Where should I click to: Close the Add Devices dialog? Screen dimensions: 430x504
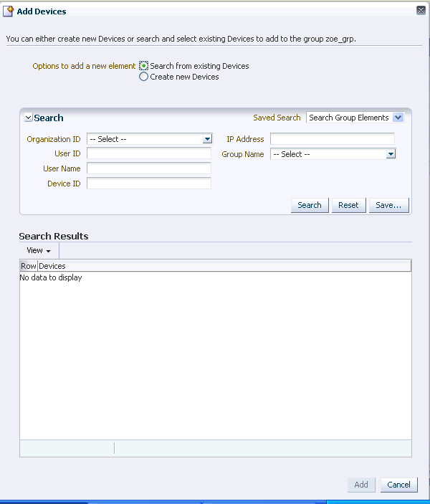(421, 10)
